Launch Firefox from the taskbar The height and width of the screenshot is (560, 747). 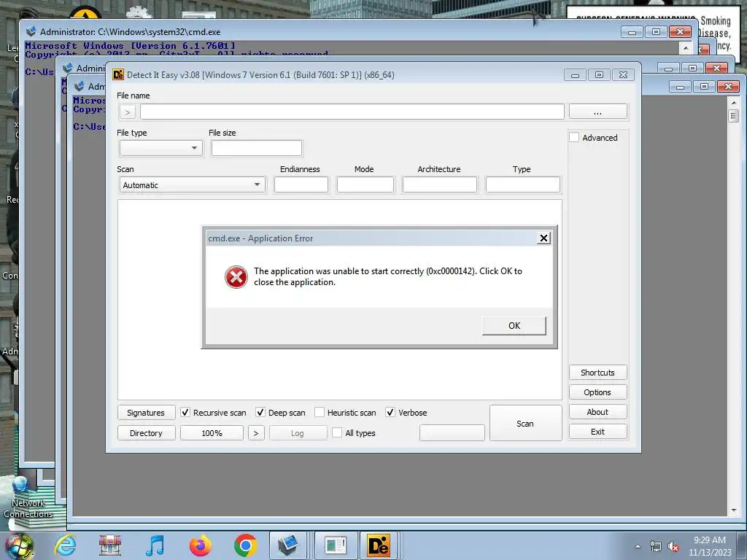pos(200,545)
